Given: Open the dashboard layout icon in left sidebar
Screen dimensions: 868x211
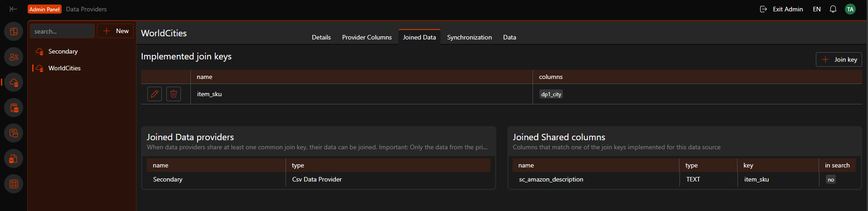Looking at the screenshot, I should point(14,32).
